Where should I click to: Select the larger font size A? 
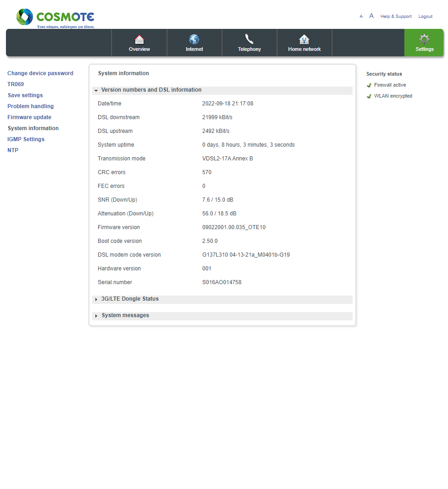coord(371,16)
